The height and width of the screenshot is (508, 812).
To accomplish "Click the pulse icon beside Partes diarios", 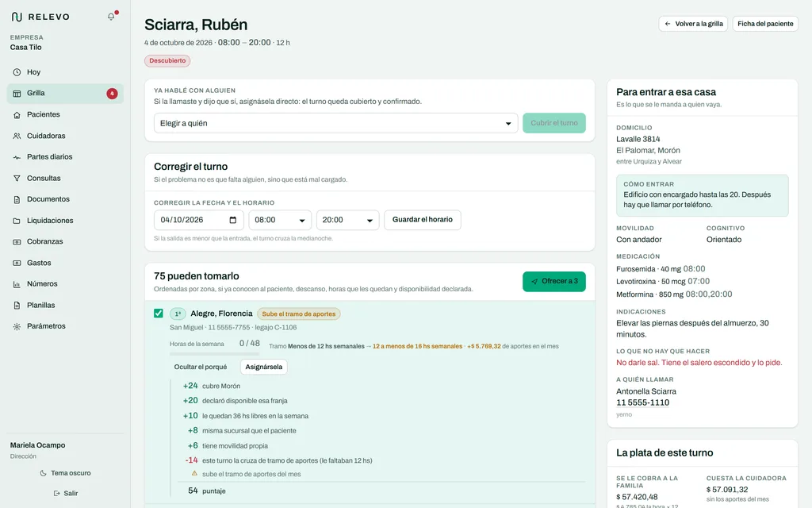I will (x=17, y=157).
